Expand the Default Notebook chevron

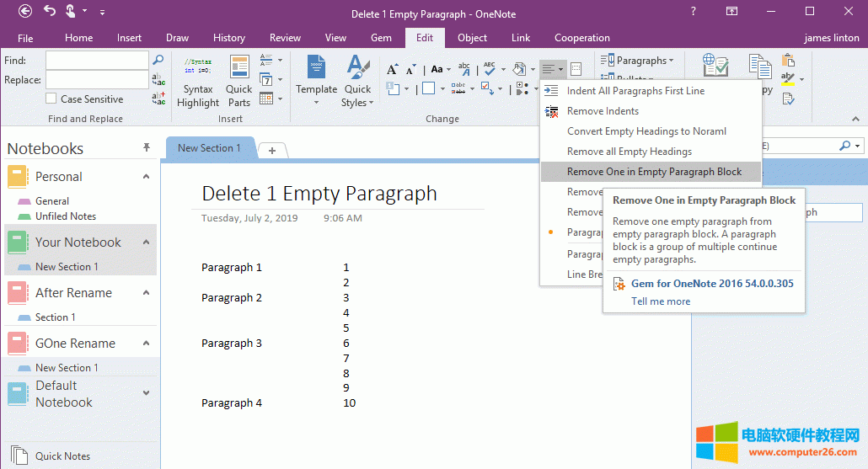(146, 393)
